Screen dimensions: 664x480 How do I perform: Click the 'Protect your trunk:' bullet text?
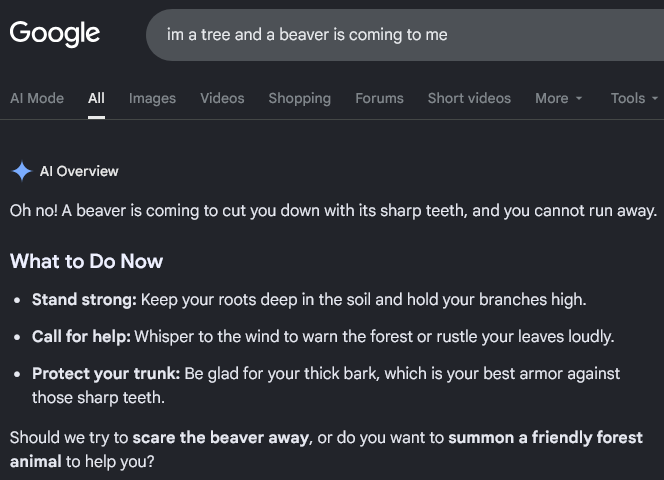(106, 374)
